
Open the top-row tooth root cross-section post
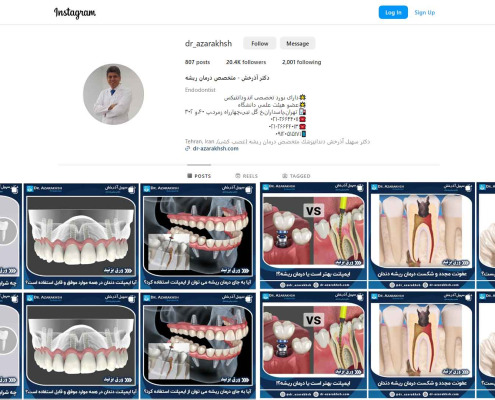coord(421,235)
